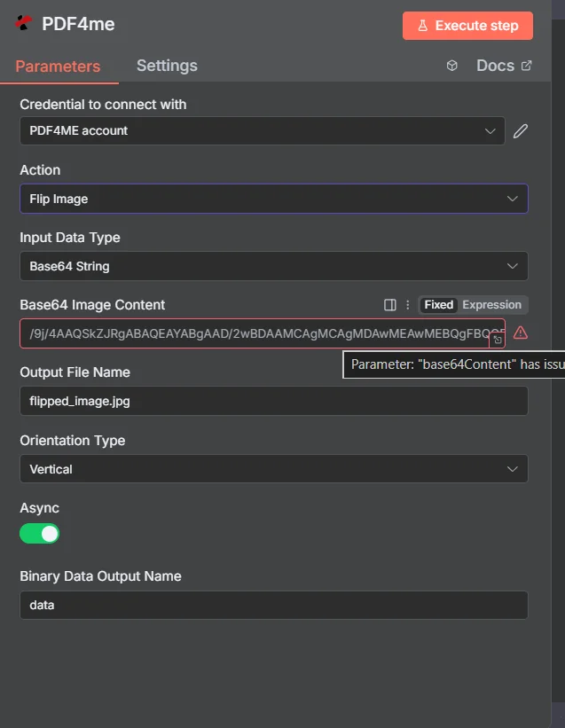Click the Orientation Type label
The image size is (565, 728).
[73, 441]
